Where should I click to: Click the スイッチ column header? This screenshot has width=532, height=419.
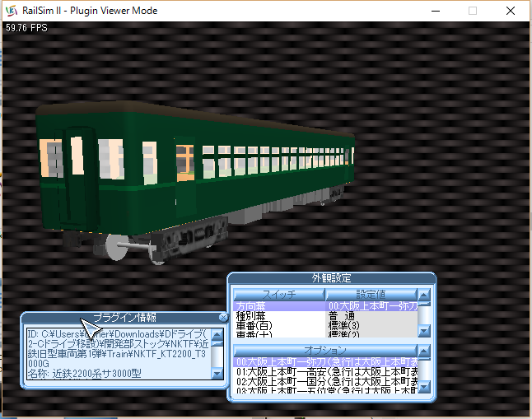click(279, 294)
